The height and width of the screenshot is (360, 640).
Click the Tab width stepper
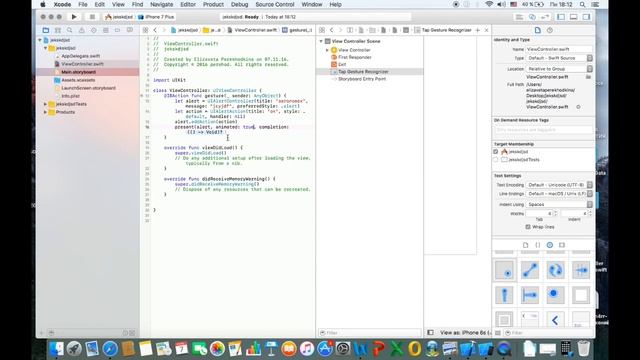pos(555,213)
